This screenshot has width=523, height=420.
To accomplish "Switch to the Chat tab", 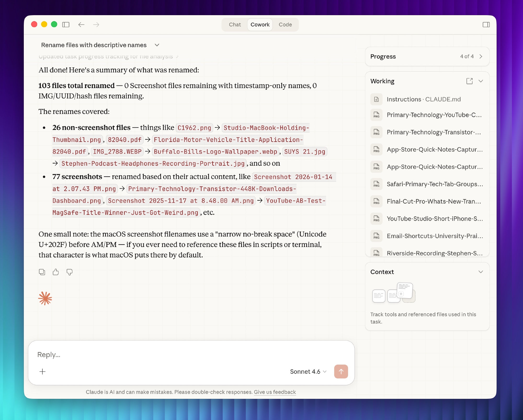I will (235, 25).
